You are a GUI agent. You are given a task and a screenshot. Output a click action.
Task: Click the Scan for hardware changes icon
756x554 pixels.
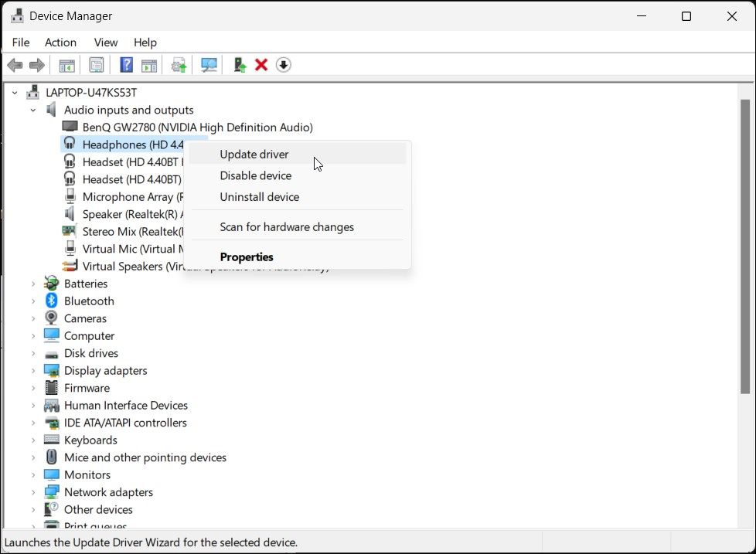tap(209, 65)
